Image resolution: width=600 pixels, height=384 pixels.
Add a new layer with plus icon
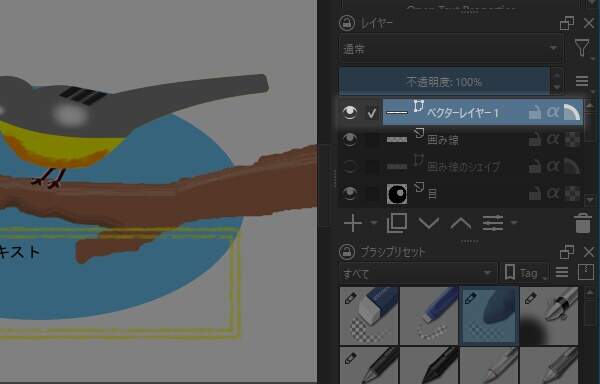tap(353, 223)
